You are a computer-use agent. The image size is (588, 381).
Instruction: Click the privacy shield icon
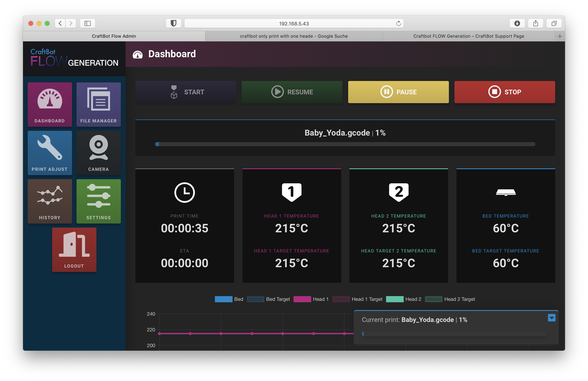click(x=173, y=23)
